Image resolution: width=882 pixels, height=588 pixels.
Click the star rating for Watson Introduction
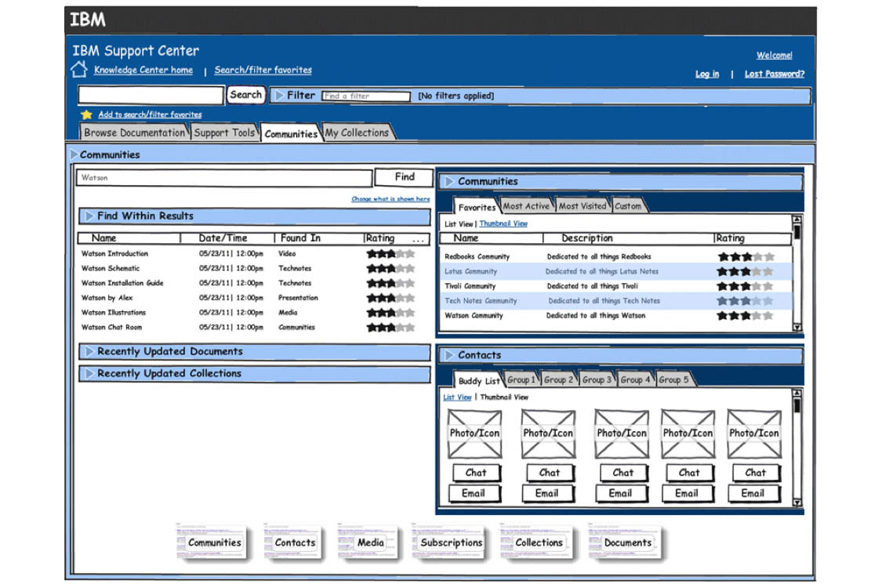[x=390, y=254]
